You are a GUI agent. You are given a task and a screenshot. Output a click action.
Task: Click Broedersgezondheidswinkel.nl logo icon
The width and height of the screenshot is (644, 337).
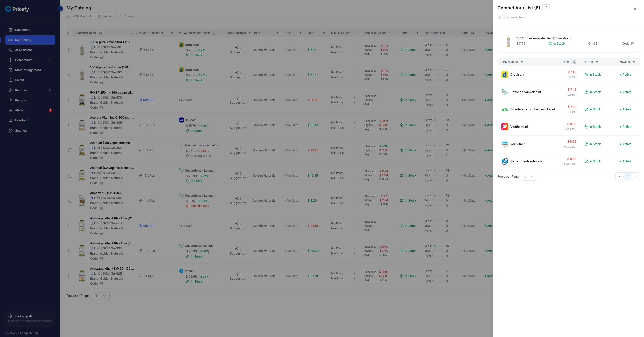coord(505,109)
